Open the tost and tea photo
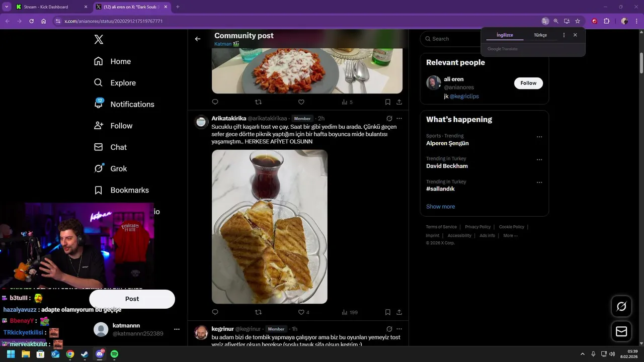This screenshot has height=362, width=644. pyautogui.click(x=269, y=227)
